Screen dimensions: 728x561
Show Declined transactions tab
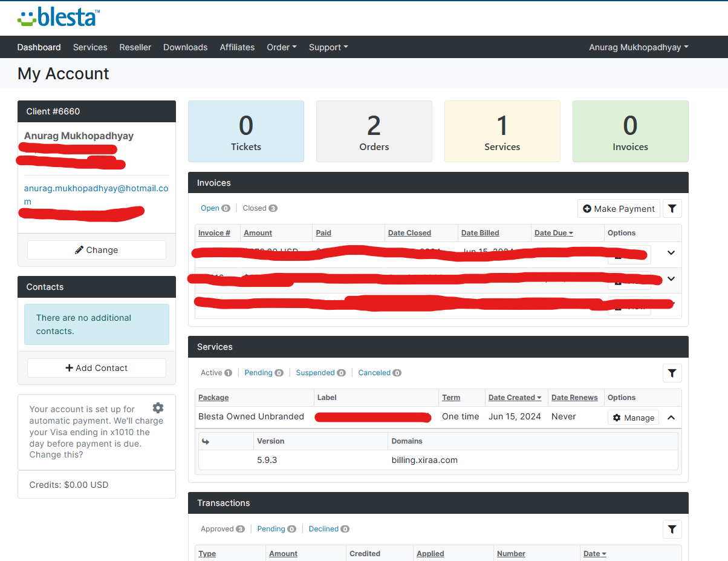(329, 529)
